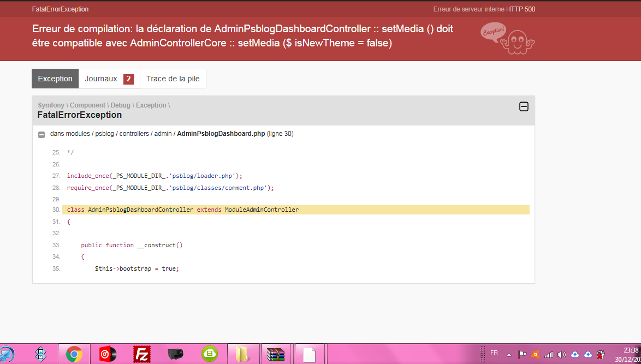Click the blank document taskbar icon
This screenshot has width=641, height=364.
tap(310, 354)
